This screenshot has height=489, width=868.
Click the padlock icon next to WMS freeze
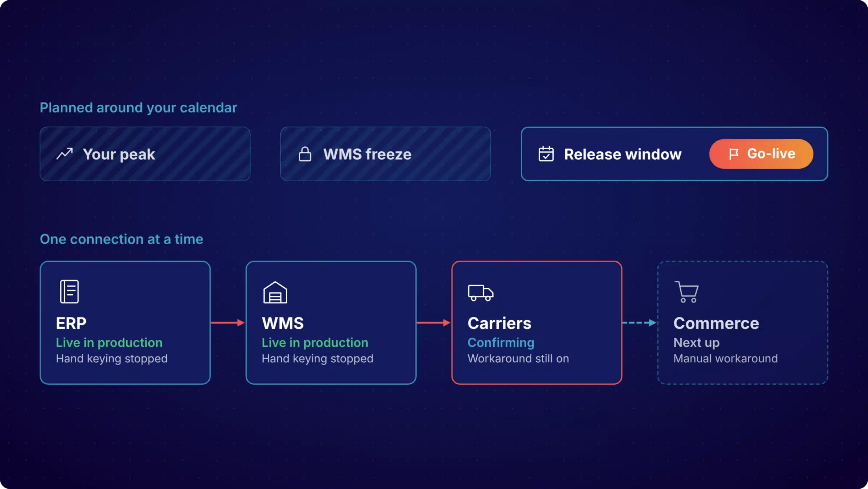[305, 154]
